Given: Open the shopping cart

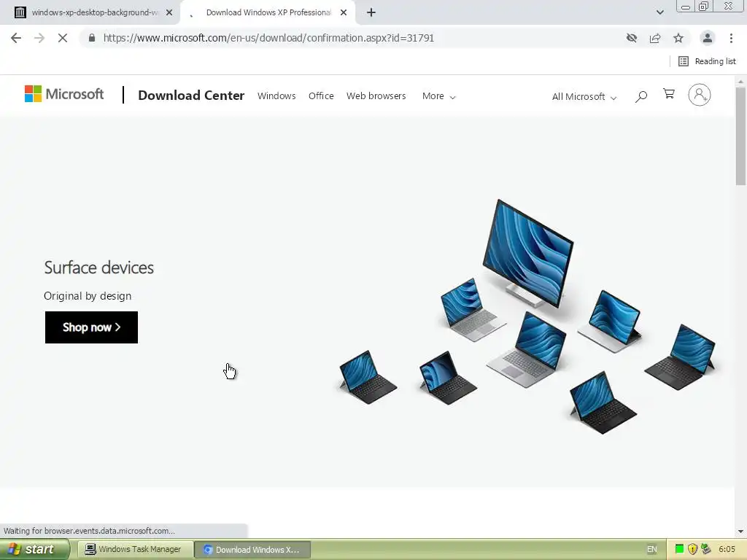Looking at the screenshot, I should tap(669, 94).
